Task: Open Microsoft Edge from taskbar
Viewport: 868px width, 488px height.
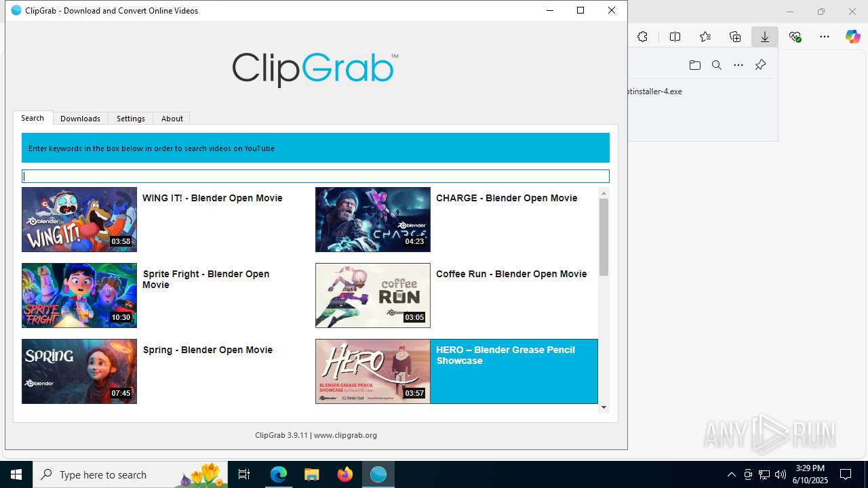Action: [x=279, y=474]
